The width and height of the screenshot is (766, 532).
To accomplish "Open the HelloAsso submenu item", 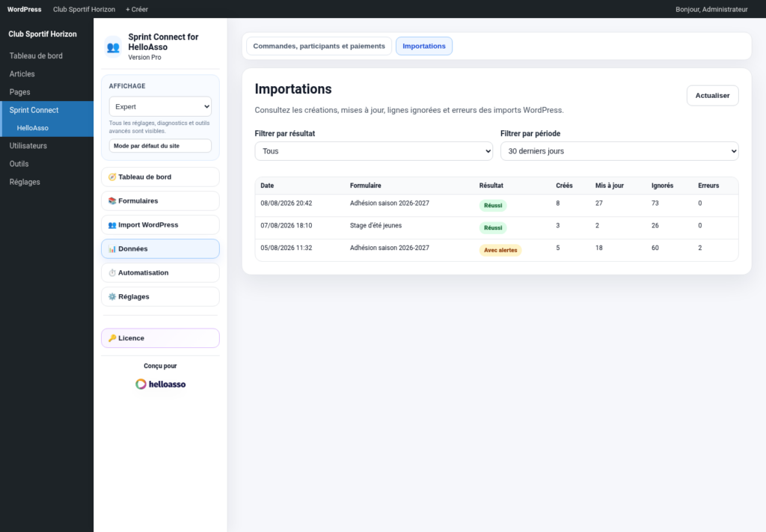I will [47, 128].
